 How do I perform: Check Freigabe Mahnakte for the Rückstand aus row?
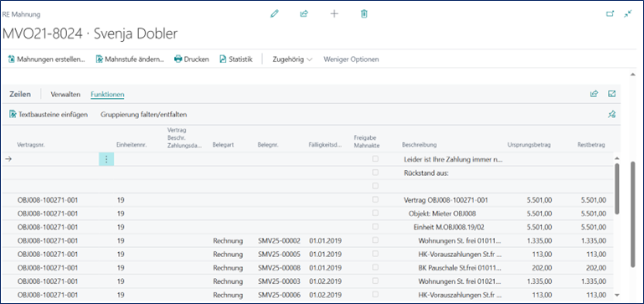click(375, 173)
